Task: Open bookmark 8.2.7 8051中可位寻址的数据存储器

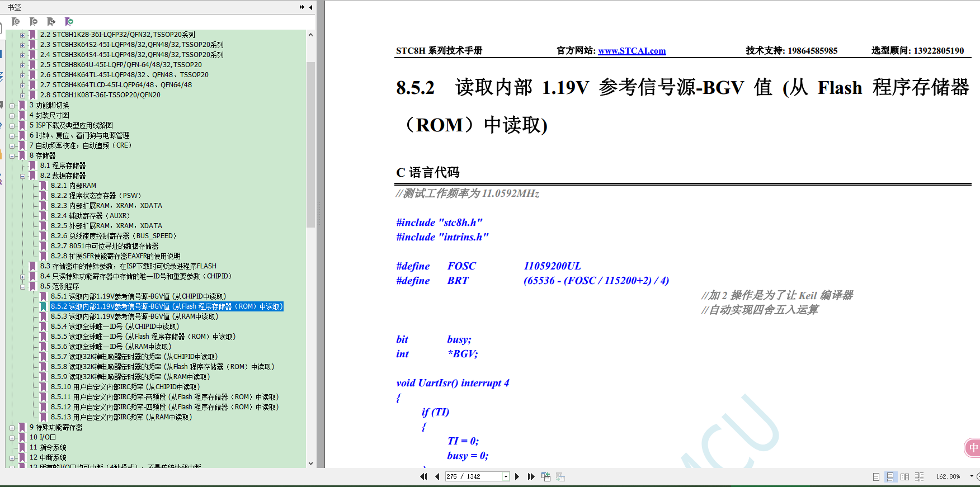Action: tap(105, 246)
